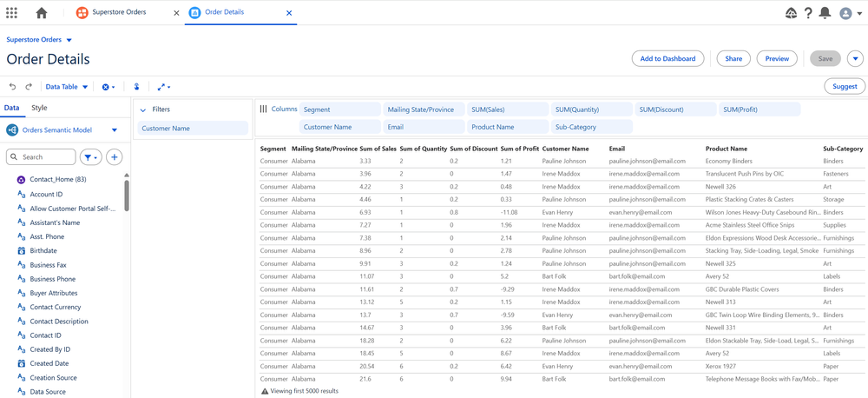The image size is (868, 398).
Task: Click the Suggest button
Action: [x=844, y=86]
